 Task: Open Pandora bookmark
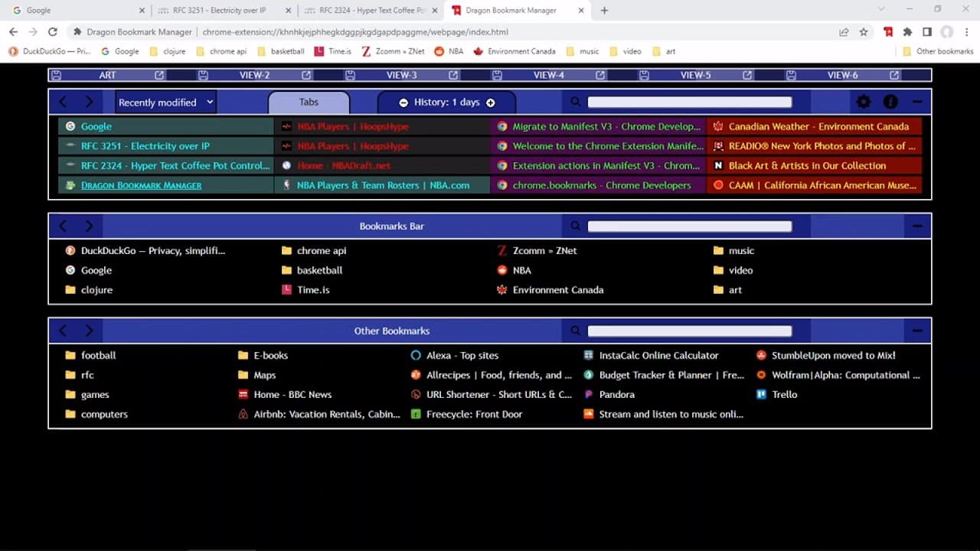pos(609,394)
